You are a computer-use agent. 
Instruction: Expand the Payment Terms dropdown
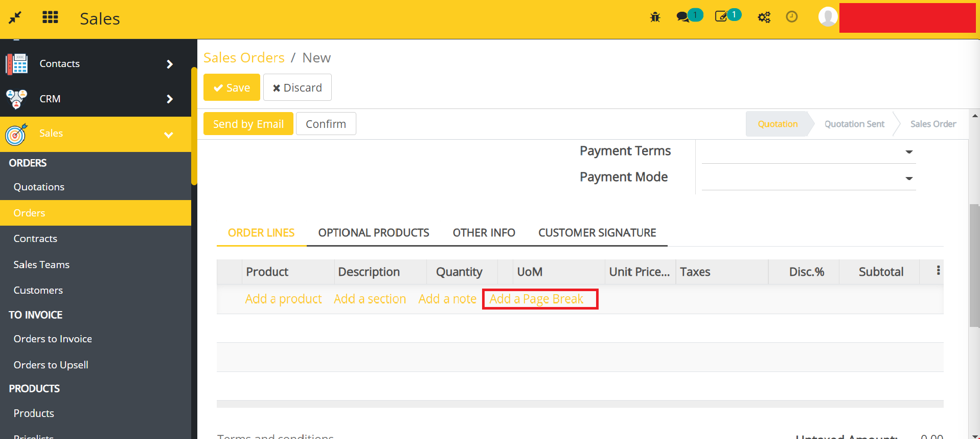[x=908, y=152]
